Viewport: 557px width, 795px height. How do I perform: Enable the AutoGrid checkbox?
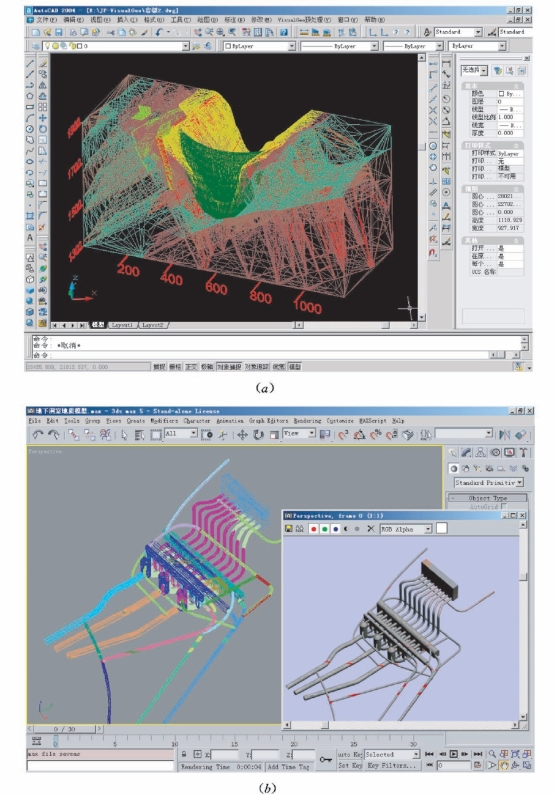503,507
